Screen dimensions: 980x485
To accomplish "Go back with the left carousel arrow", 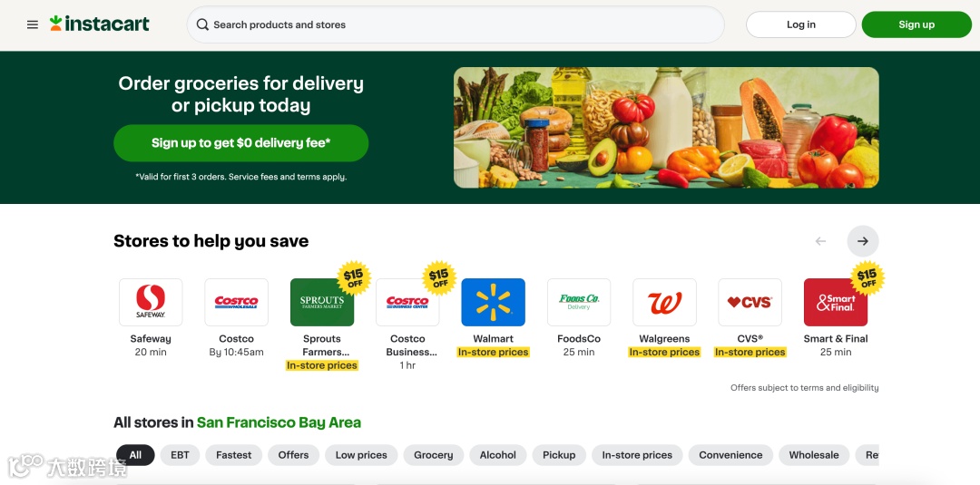I will click(x=820, y=241).
